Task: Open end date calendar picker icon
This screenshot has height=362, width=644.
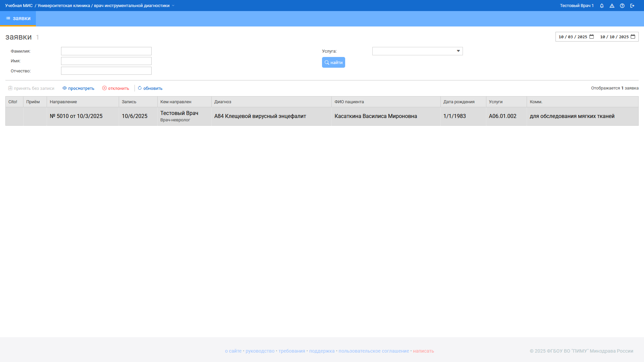Action: [633, 37]
